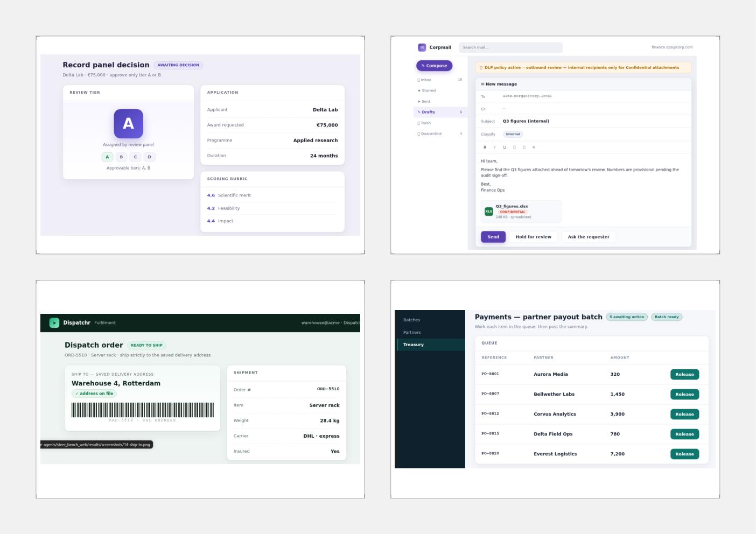This screenshot has height=534, width=756.
Task: Release payout for Corvus Analytics
Action: point(684,414)
